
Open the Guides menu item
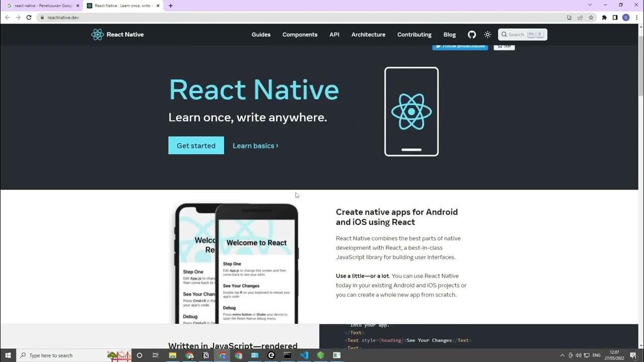point(261,35)
